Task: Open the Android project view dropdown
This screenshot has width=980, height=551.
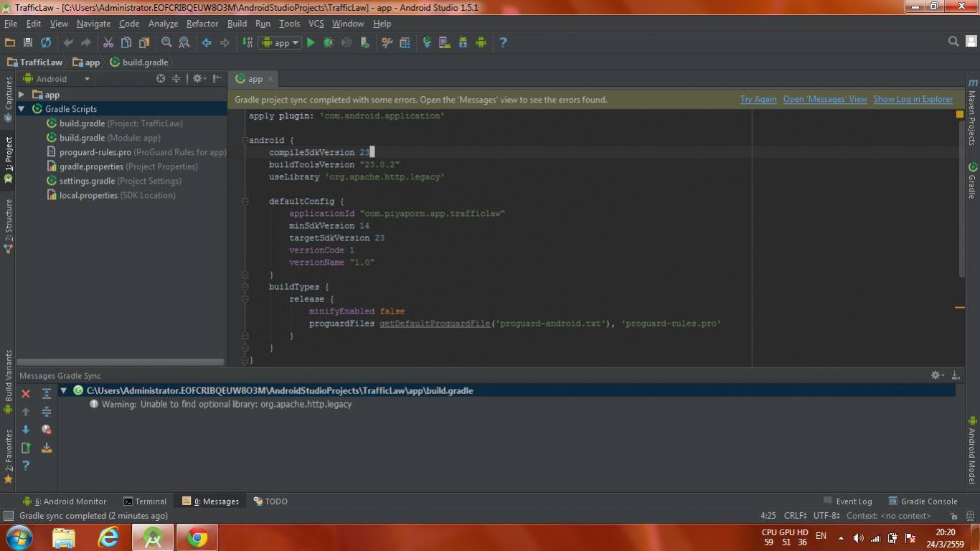Action: coord(57,79)
